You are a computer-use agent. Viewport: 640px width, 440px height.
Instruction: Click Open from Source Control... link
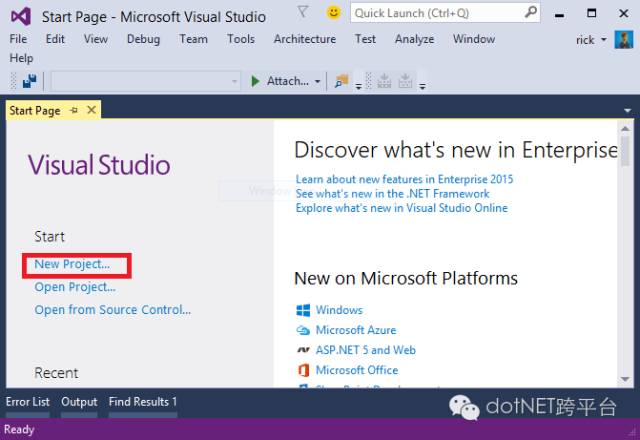click(113, 310)
